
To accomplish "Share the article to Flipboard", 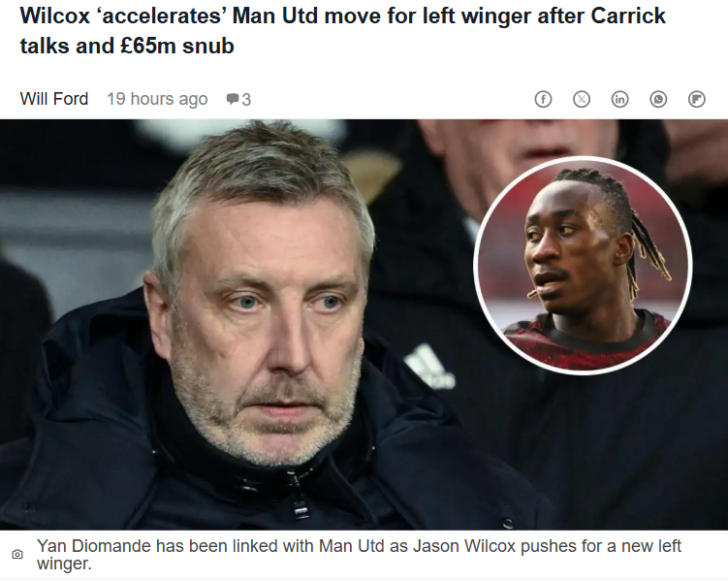I will (x=696, y=99).
